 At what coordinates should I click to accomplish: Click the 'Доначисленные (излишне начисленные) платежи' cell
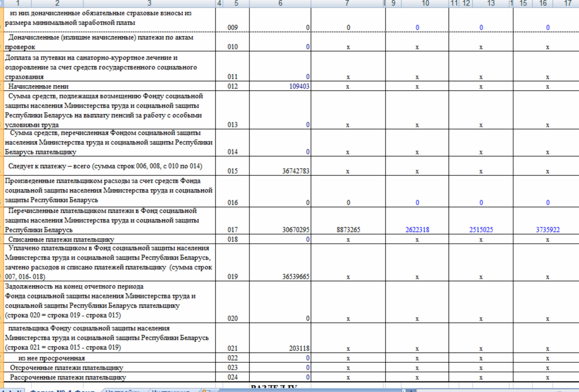point(110,42)
